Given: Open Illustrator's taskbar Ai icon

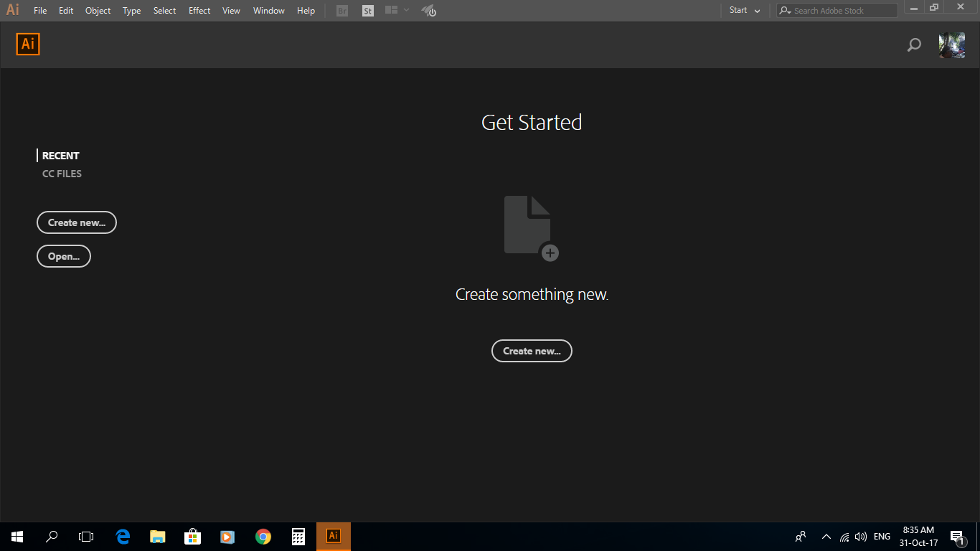Looking at the screenshot, I should click(333, 536).
